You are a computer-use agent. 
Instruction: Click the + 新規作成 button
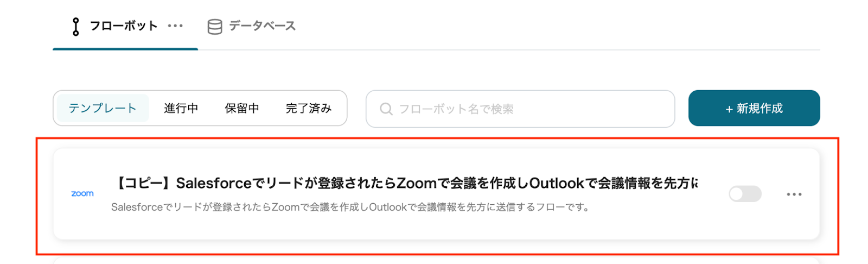(754, 108)
